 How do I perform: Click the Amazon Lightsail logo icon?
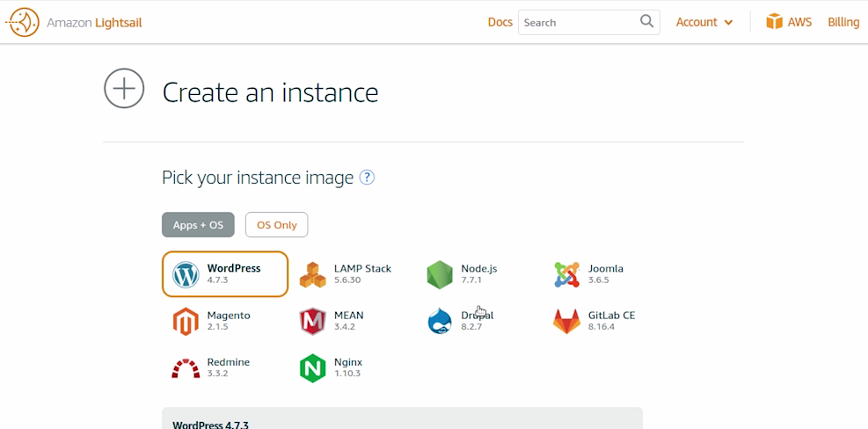[x=22, y=22]
